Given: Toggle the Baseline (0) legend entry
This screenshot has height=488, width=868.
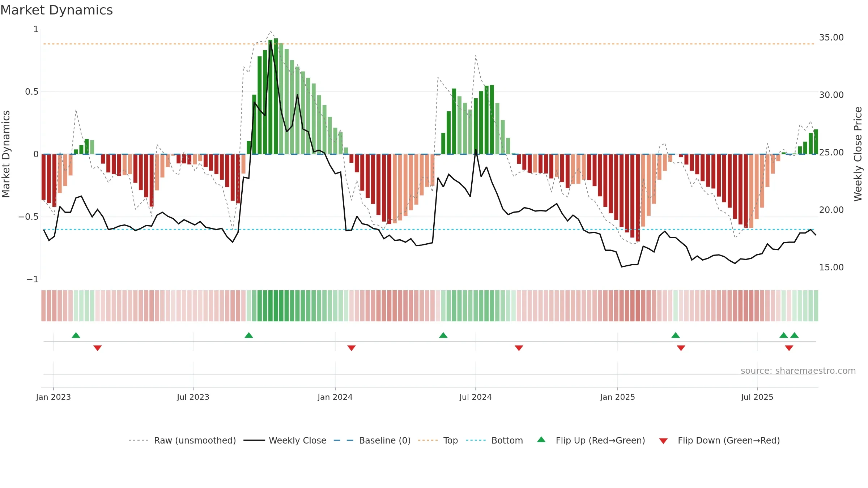Looking at the screenshot, I should click(372, 440).
